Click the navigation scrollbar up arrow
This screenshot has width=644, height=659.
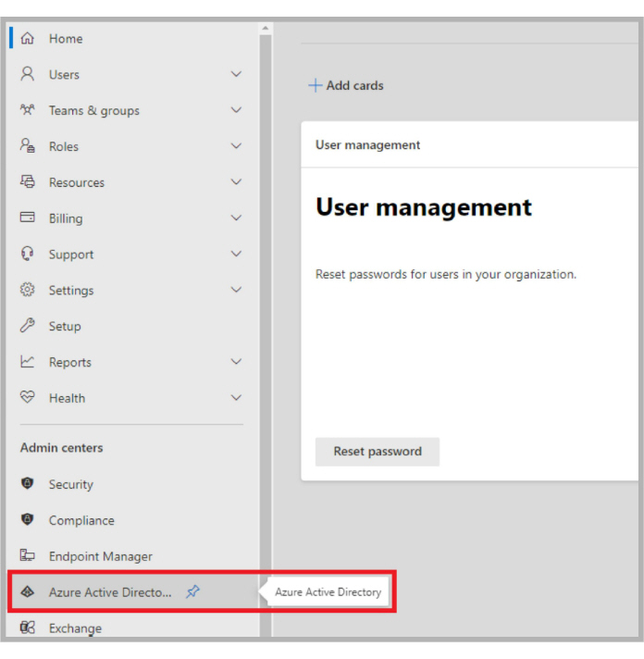[x=265, y=28]
